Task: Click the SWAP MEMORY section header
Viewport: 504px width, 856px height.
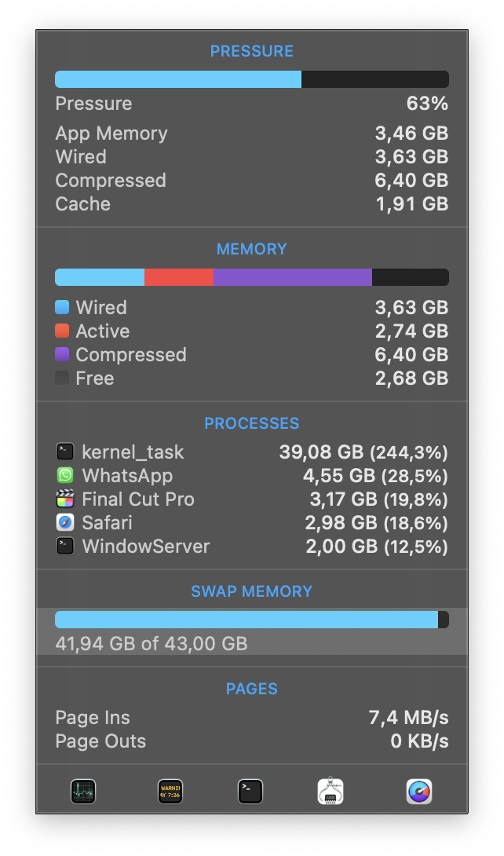Action: 251,591
